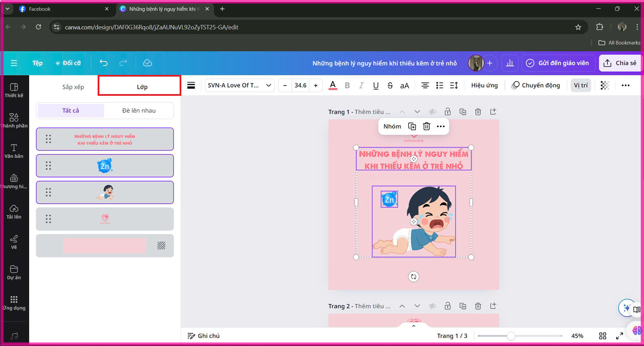Duplicate selection from floating toolbar
This screenshot has height=346, width=644.
tap(412, 126)
